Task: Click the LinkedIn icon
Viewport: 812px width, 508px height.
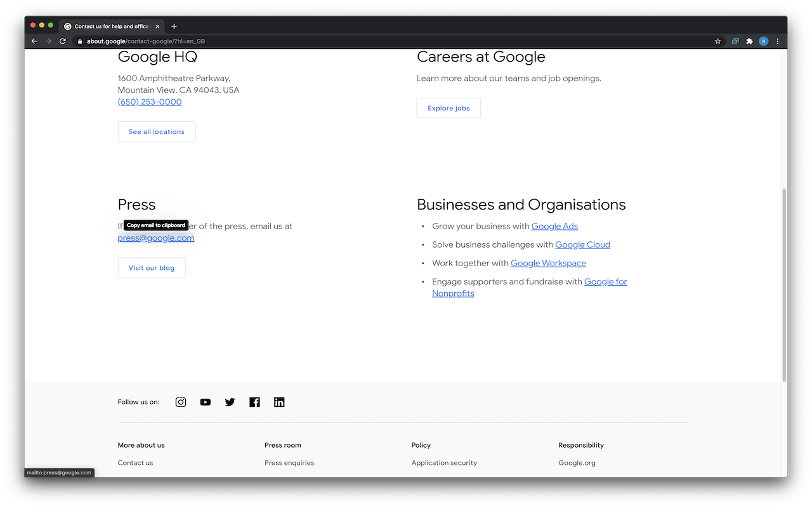Action: (279, 402)
